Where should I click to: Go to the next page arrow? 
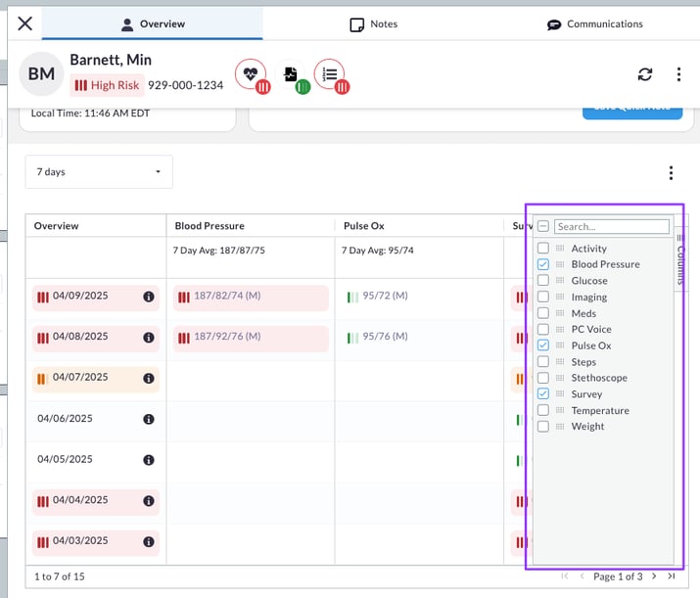point(654,576)
